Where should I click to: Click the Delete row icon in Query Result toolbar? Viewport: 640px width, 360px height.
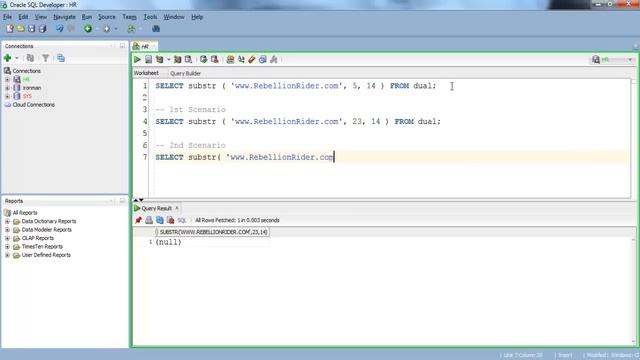pos(171,220)
